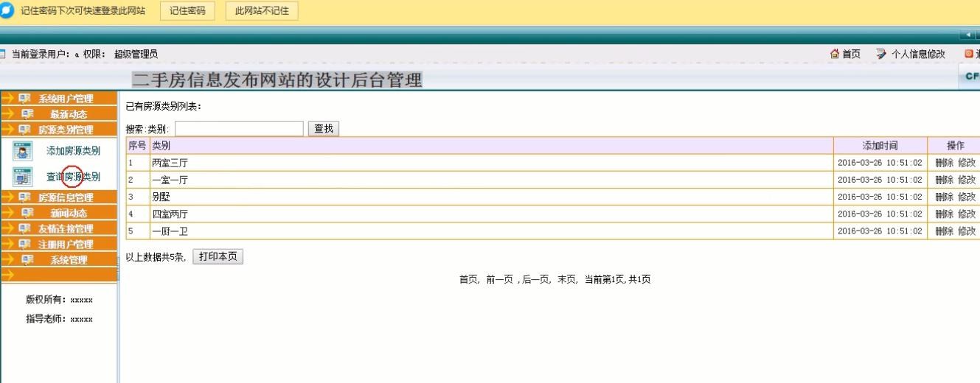Expand the 友情连接管理 menu section
This screenshot has width=980, height=383.
pos(66,229)
